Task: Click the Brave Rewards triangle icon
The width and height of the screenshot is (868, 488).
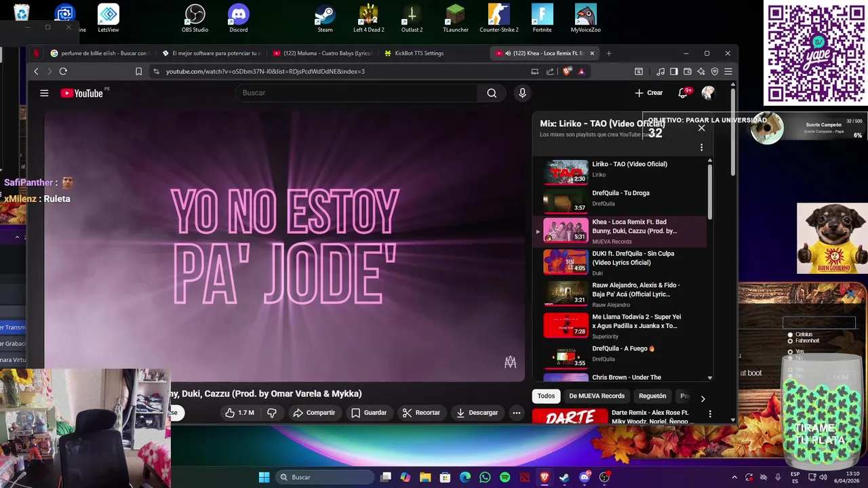Action: 581,71
